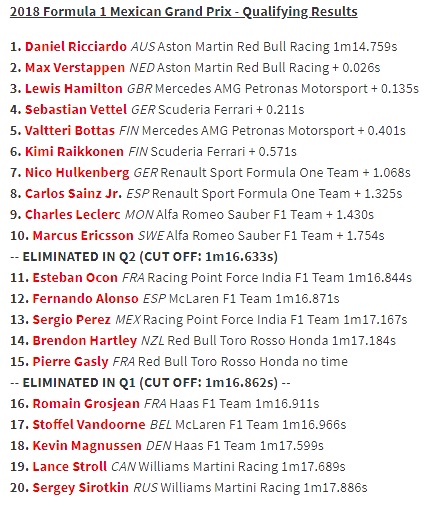Image resolution: width=440 pixels, height=529 pixels.
Task: Open Lewis Hamilton's driver page
Action: (x=74, y=88)
